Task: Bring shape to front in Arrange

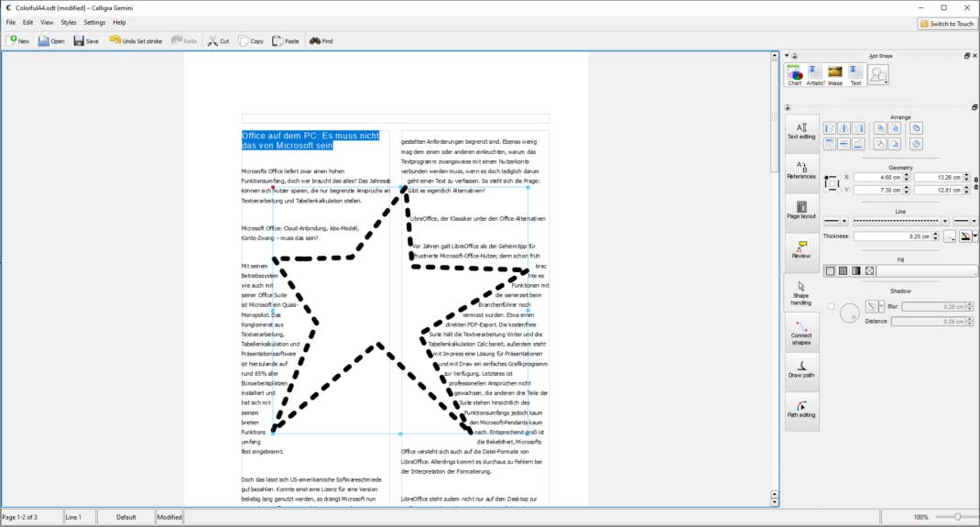Action: [880, 128]
